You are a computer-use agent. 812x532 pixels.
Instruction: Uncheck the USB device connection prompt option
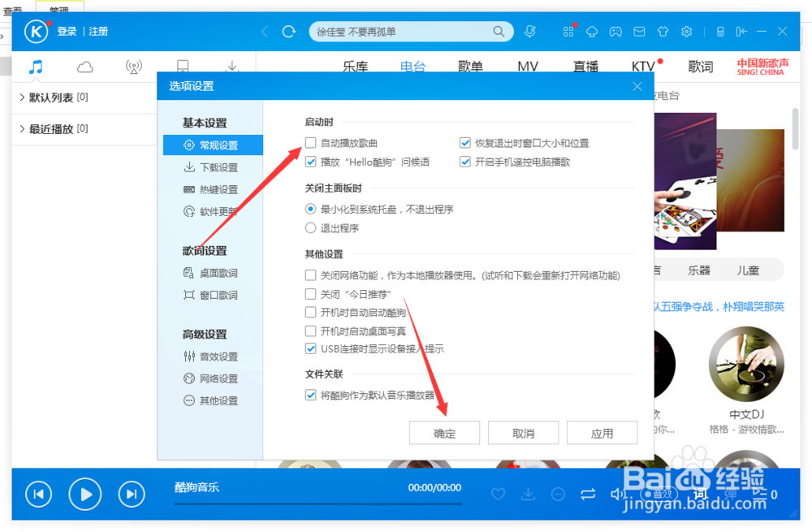click(311, 348)
